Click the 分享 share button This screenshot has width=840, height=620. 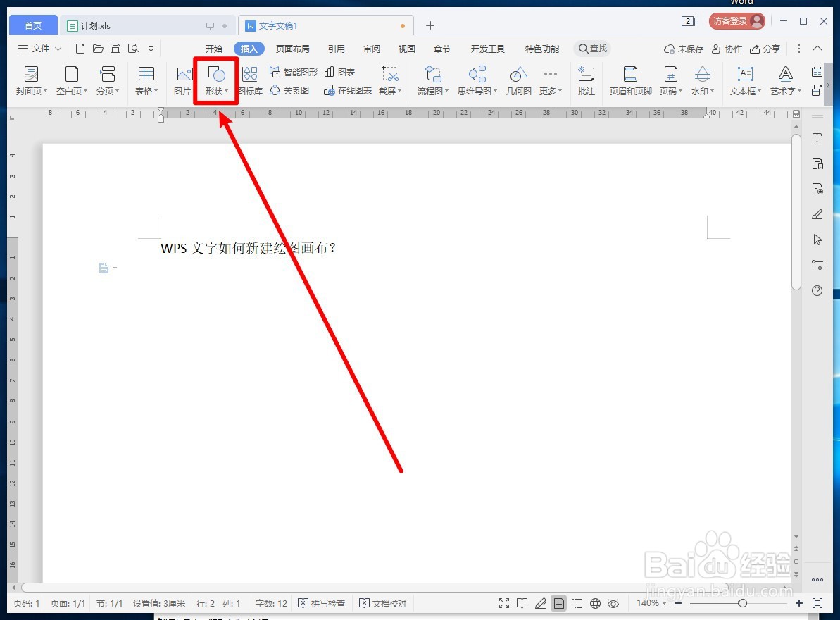765,49
